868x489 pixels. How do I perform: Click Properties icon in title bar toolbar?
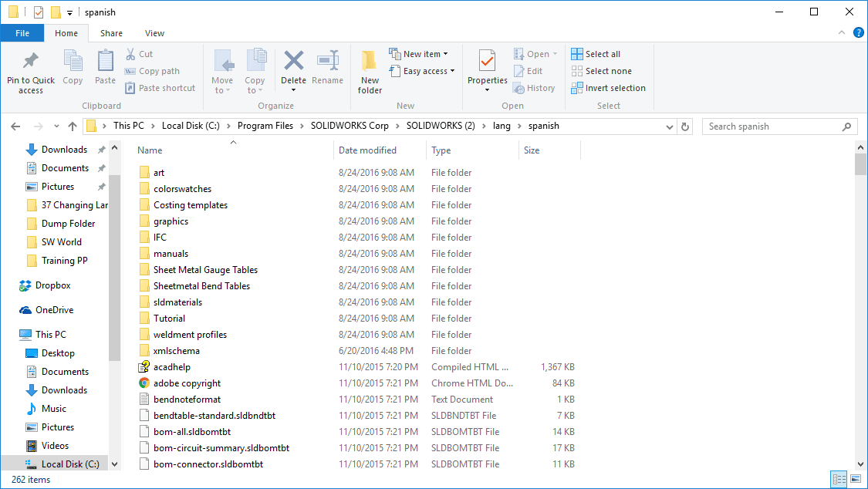pos(39,12)
